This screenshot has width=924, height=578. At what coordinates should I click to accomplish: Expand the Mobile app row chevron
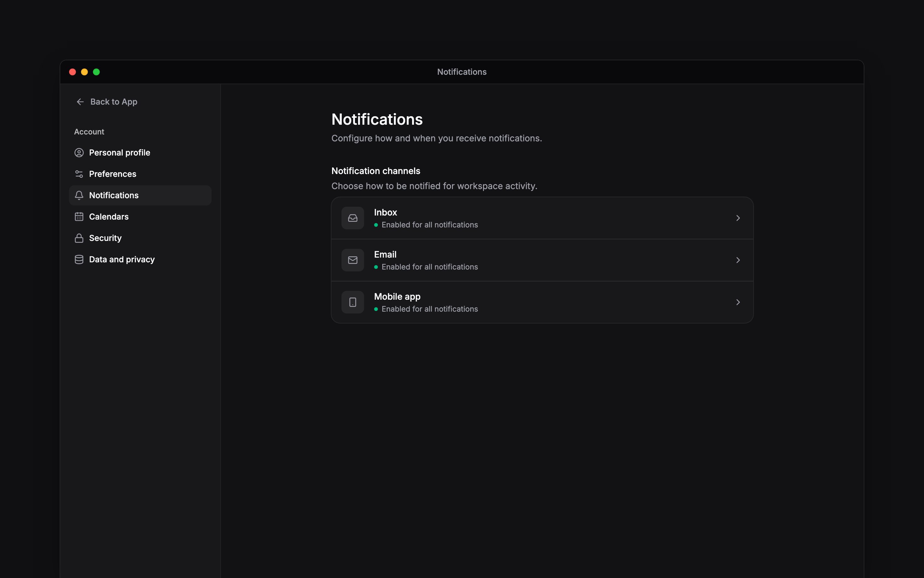pyautogui.click(x=738, y=302)
